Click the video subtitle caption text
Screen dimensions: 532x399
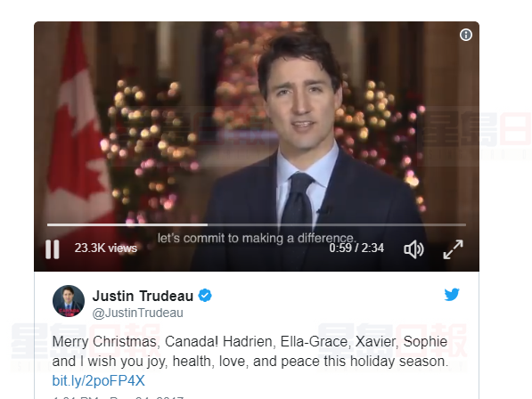tap(257, 238)
